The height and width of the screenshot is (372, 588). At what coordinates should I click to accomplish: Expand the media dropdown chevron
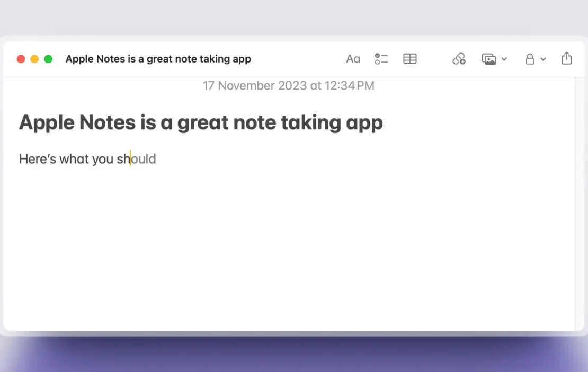504,59
